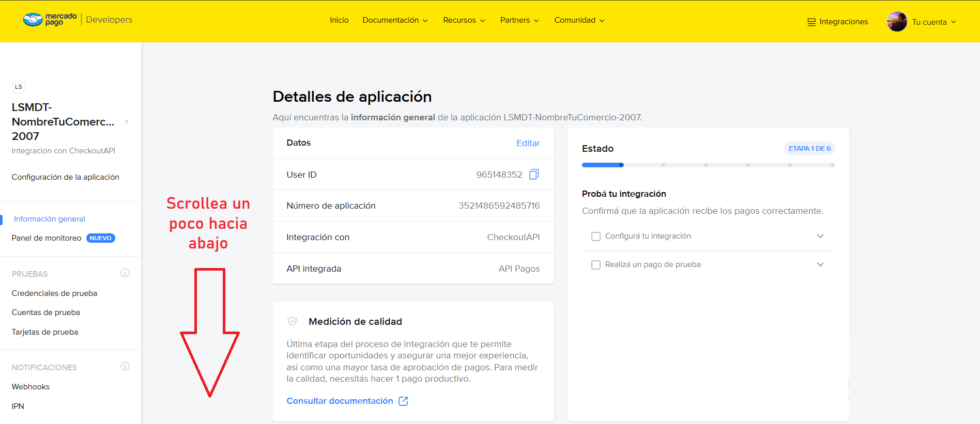The image size is (980, 424).
Task: Copy the User ID with the copy icon
Action: click(534, 175)
